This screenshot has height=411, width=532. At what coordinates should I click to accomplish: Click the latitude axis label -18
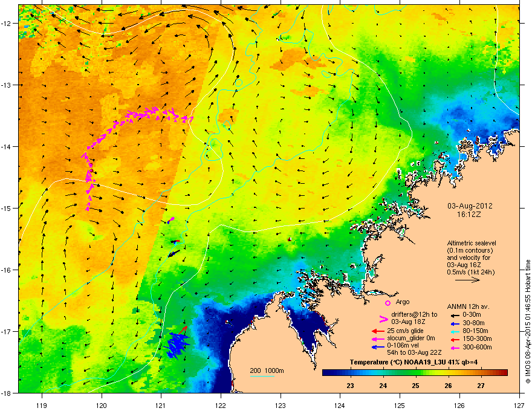click(7, 393)
